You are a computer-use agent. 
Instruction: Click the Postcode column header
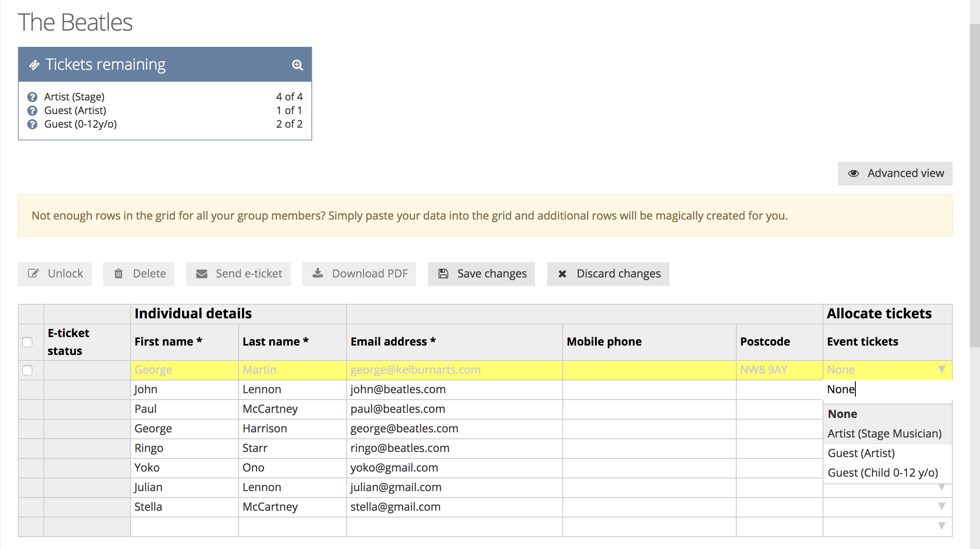tap(779, 342)
